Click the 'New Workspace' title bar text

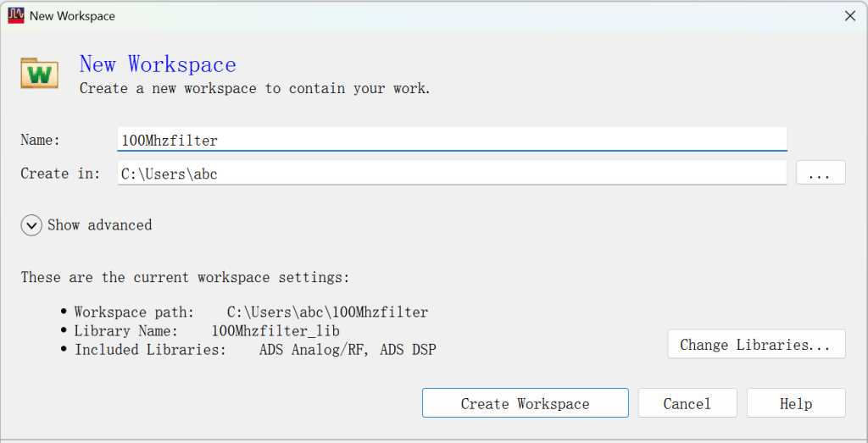click(x=73, y=16)
